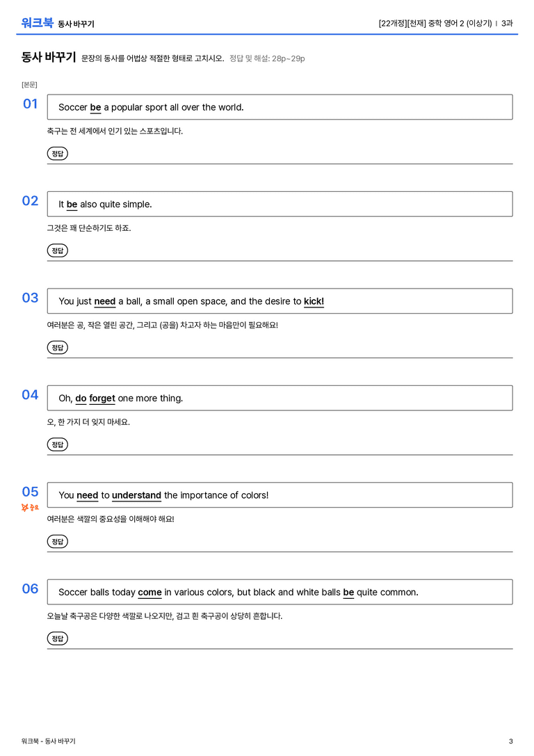This screenshot has height=756, width=534.
Task: Select the sentence box 'Soccer be a popular sport'
Action: click(x=280, y=107)
